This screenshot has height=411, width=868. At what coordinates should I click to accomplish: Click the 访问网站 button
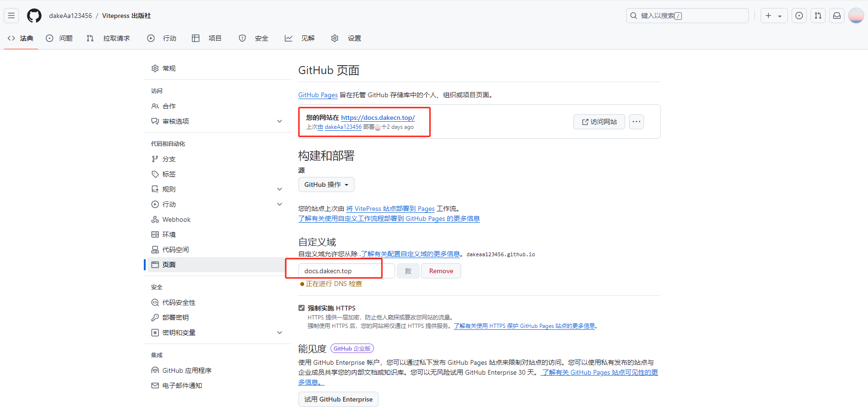click(x=599, y=122)
